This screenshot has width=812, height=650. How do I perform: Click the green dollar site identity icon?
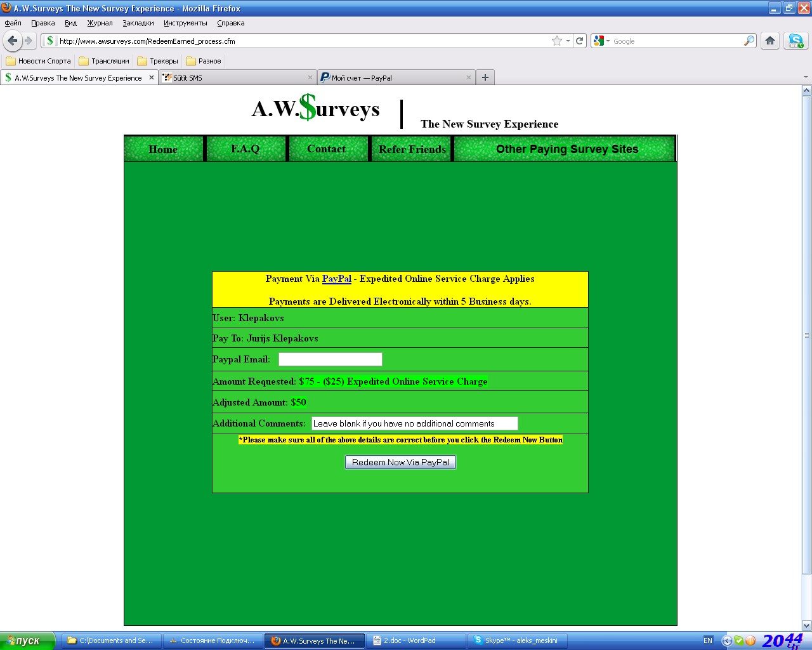[x=49, y=41]
